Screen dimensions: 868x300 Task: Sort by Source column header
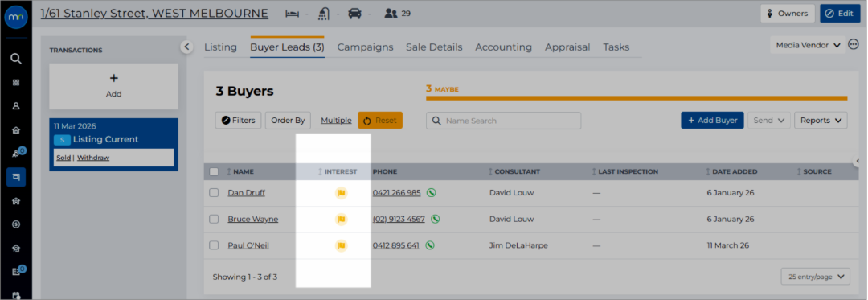tap(813, 171)
